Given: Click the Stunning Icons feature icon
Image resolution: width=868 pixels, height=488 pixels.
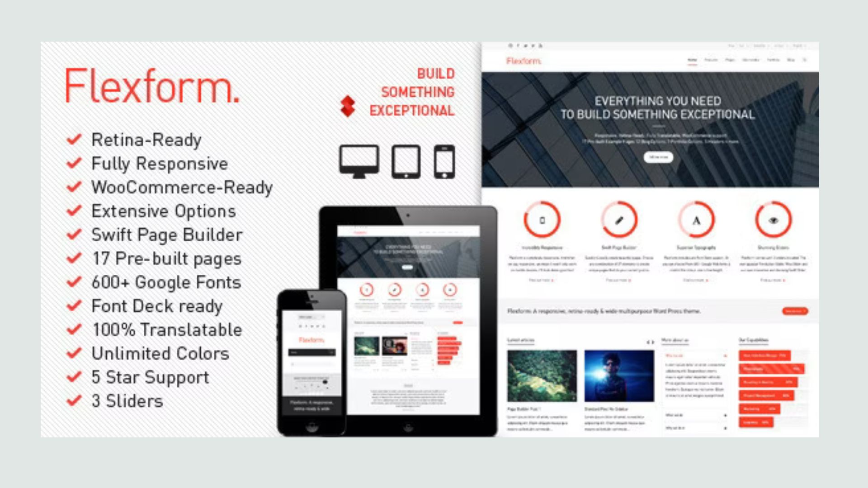Looking at the screenshot, I should pos(773,221).
